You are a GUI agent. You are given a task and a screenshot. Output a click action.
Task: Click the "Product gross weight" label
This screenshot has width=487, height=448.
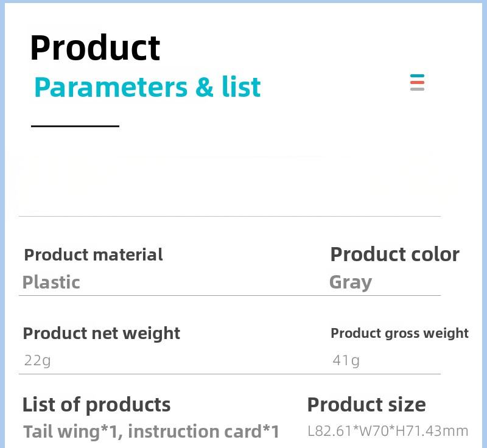[399, 334]
